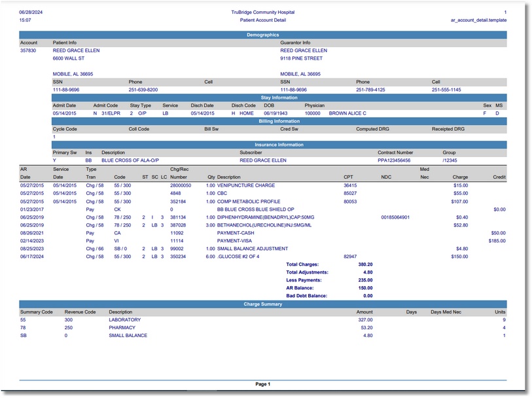Click the $185.00 credit amount
This screenshot has height=398, width=532.
pos(497,241)
